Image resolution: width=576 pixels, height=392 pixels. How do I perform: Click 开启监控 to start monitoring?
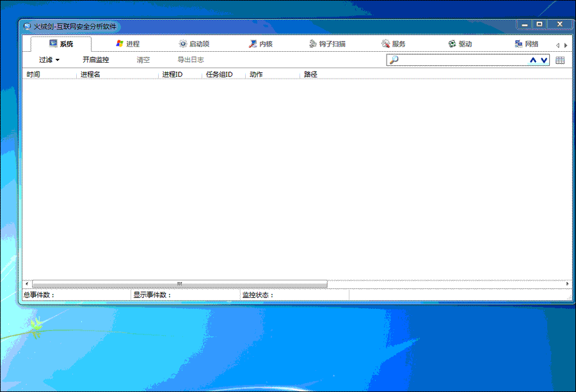[x=95, y=59]
